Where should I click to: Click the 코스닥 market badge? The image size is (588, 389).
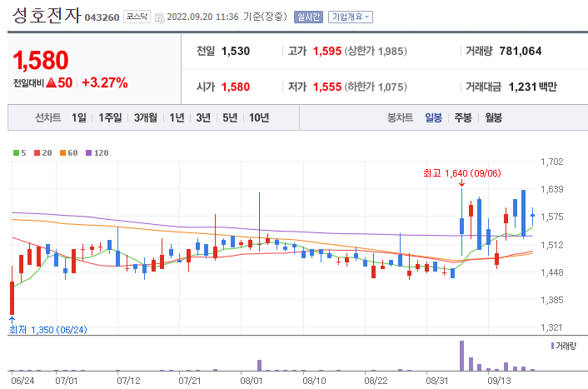pos(137,17)
